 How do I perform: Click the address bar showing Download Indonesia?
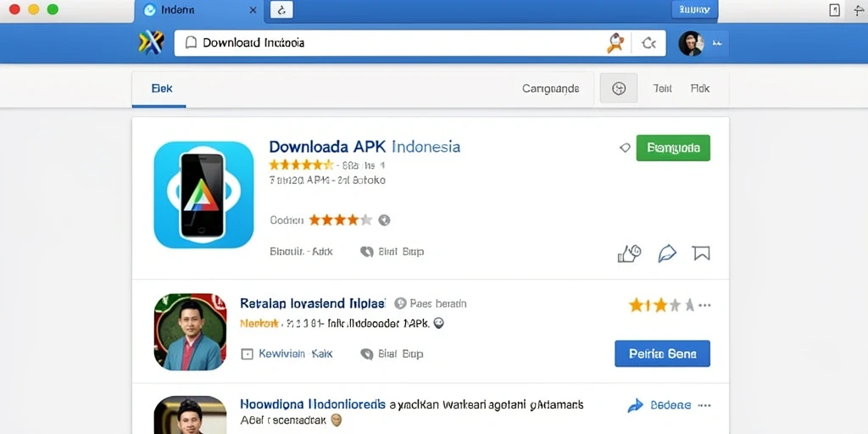tap(420, 42)
